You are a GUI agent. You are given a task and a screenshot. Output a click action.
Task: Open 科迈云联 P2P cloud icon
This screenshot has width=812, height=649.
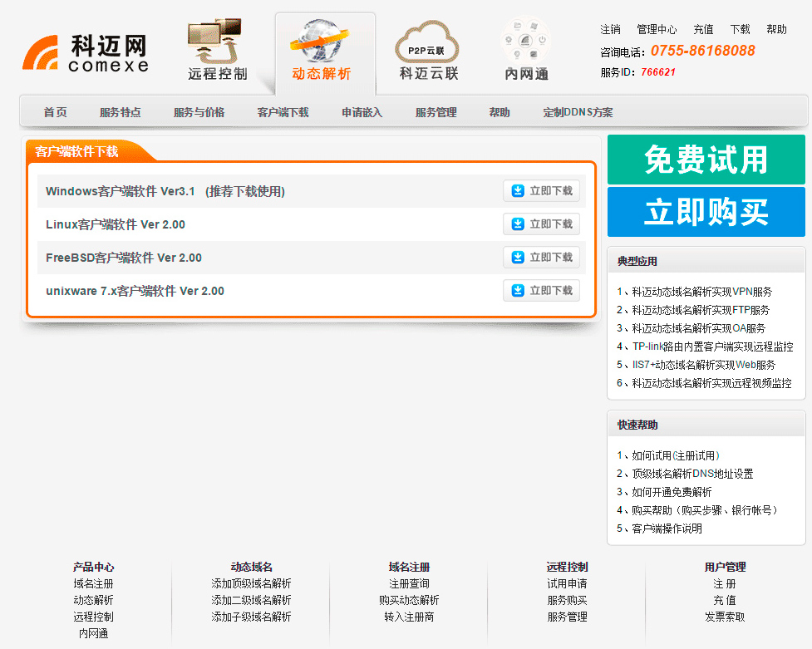[x=429, y=50]
